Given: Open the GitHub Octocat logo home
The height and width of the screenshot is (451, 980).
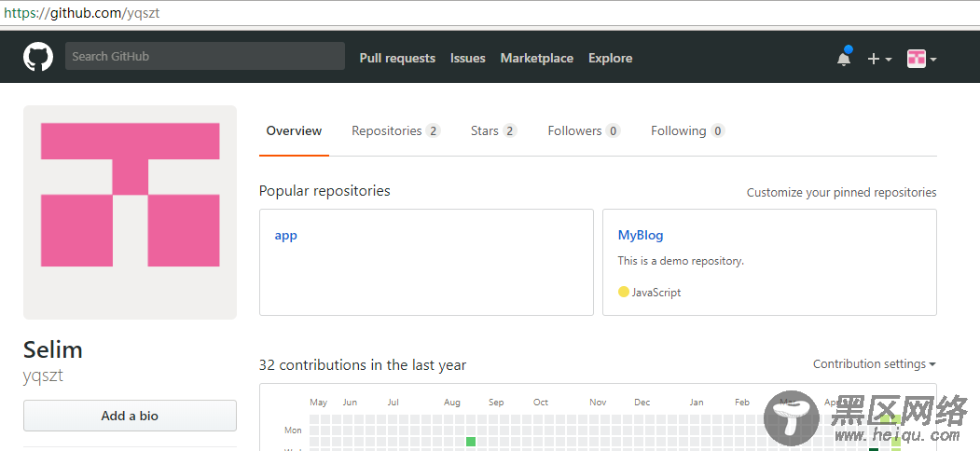Looking at the screenshot, I should point(38,57).
